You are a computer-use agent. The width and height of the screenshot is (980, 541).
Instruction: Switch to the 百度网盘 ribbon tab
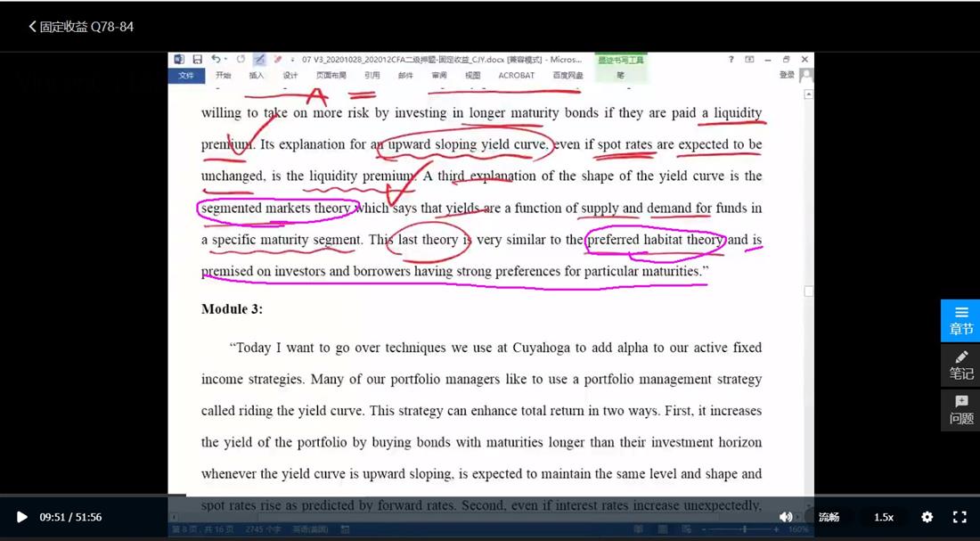point(568,75)
